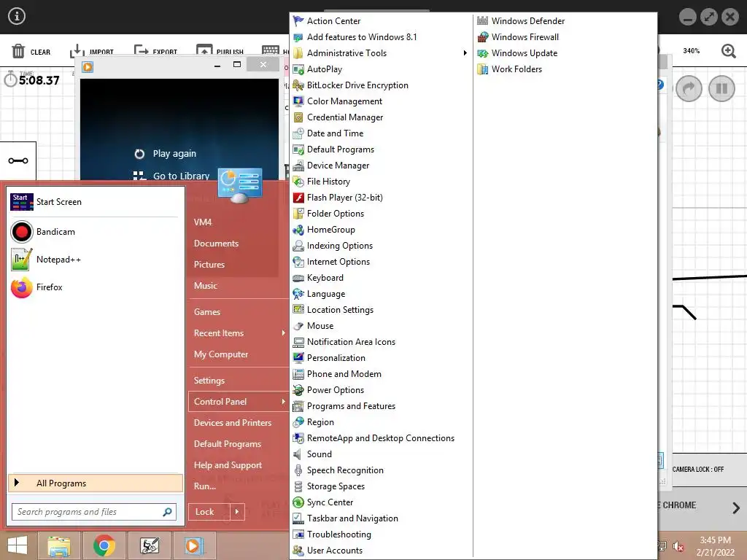This screenshot has width=747, height=560.
Task: Open the Date and Time icon
Action: coord(298,133)
